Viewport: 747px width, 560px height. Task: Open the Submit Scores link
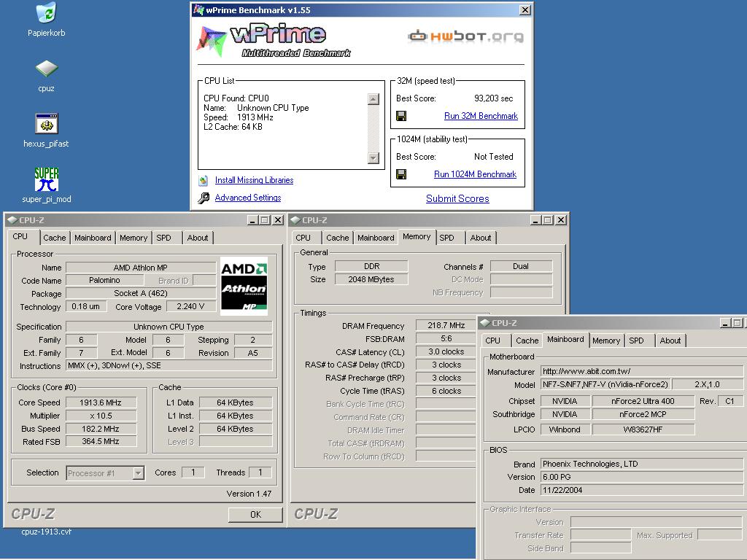tap(457, 198)
